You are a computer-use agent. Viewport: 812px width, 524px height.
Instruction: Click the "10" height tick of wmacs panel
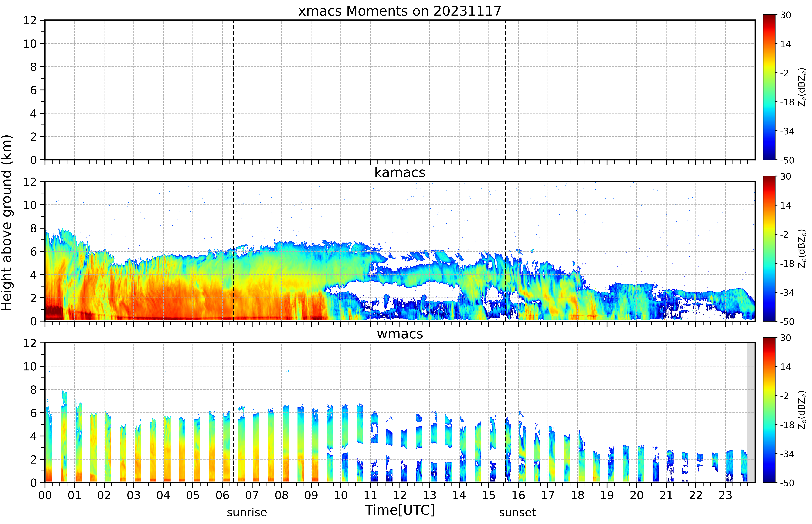[x=30, y=366]
